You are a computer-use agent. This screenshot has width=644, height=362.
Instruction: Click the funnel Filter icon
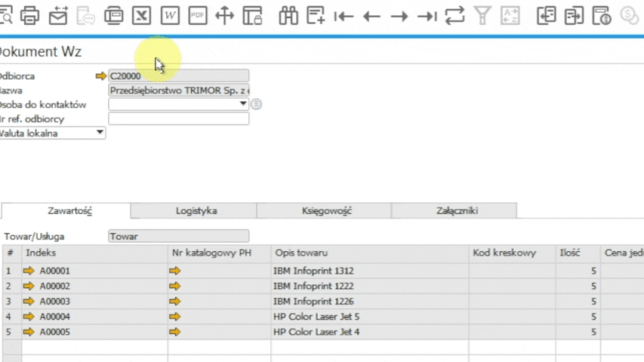(482, 16)
